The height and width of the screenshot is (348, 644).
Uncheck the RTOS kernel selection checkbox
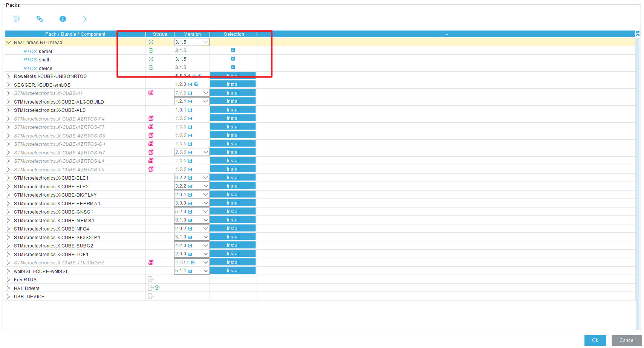click(233, 50)
